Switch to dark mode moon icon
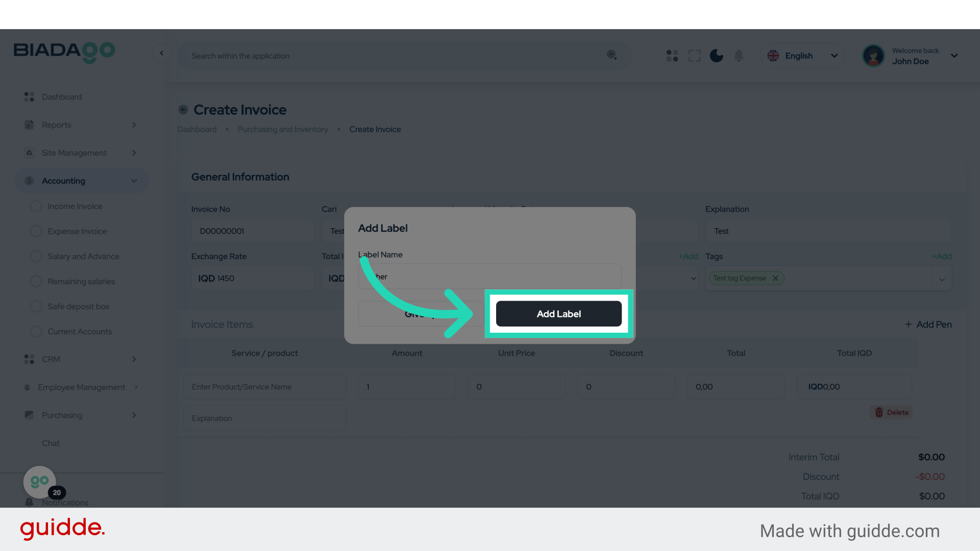This screenshot has height=551, width=980. pos(716,56)
